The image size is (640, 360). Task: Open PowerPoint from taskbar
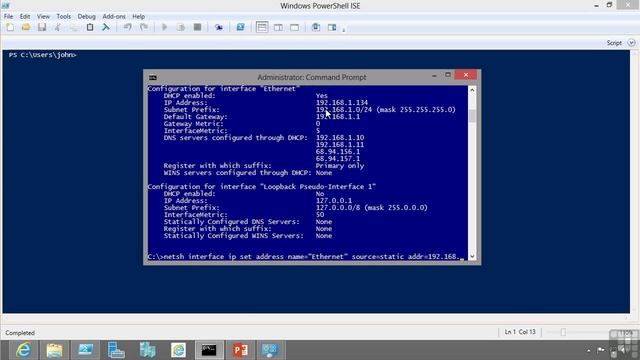[x=240, y=350]
